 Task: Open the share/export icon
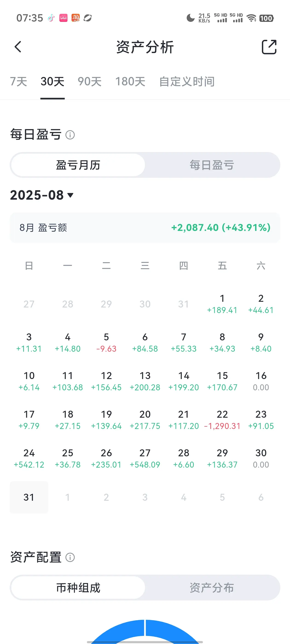click(x=269, y=47)
